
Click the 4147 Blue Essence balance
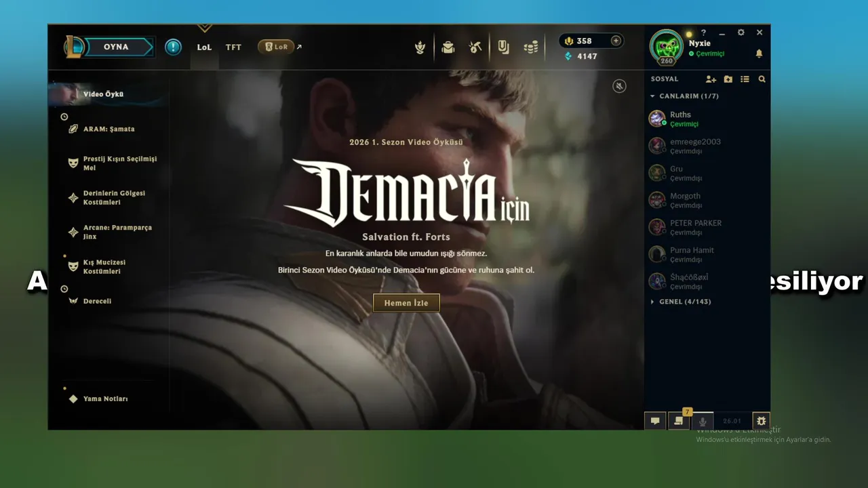click(581, 56)
